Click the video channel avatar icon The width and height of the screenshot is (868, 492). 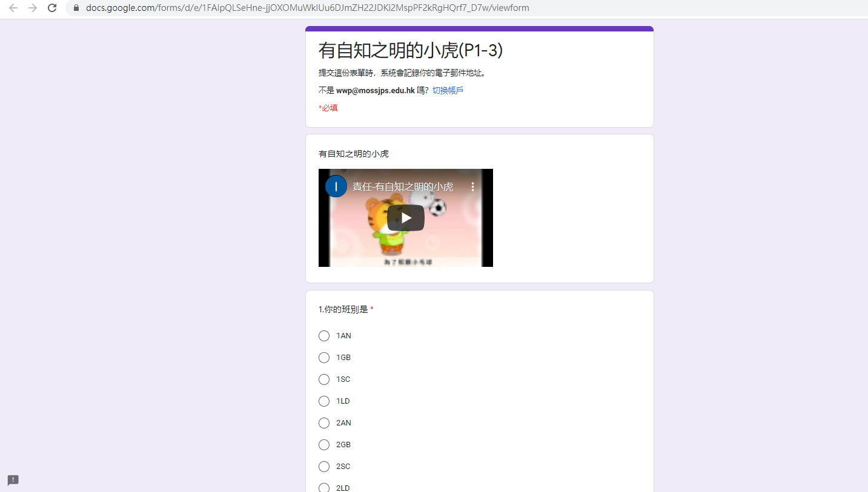point(336,186)
